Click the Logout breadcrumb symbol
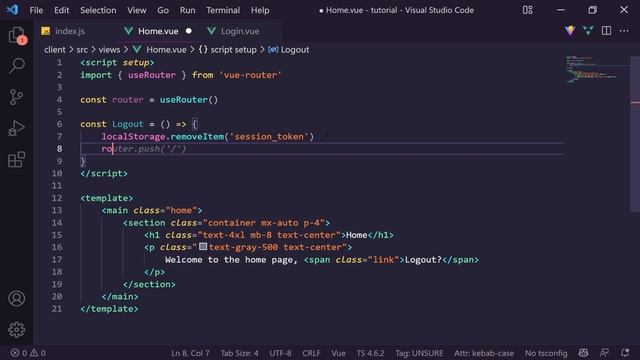 tap(289, 50)
